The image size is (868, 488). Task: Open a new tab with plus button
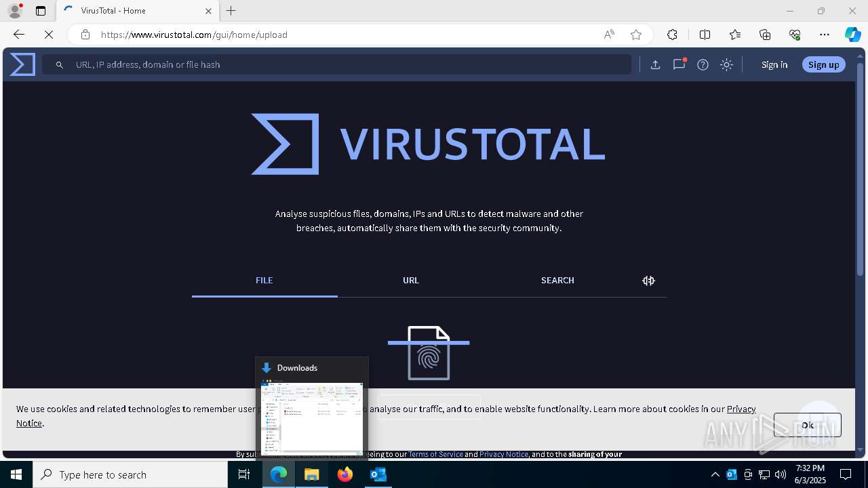(231, 11)
